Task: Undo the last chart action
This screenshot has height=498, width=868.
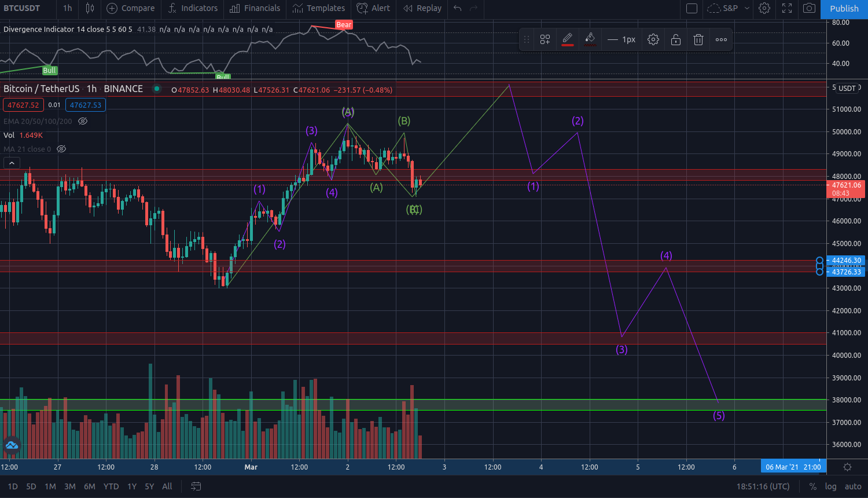Action: tap(458, 8)
